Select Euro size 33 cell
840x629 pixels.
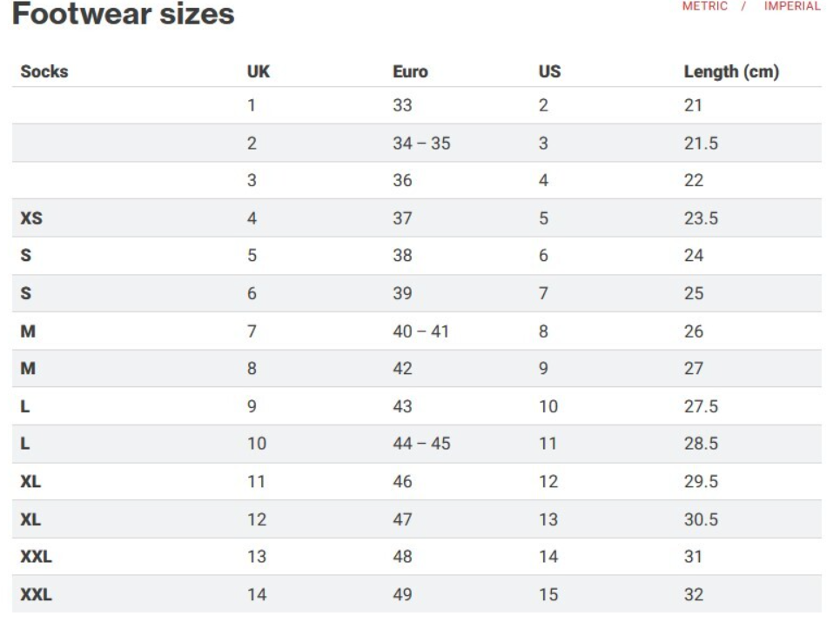point(402,105)
